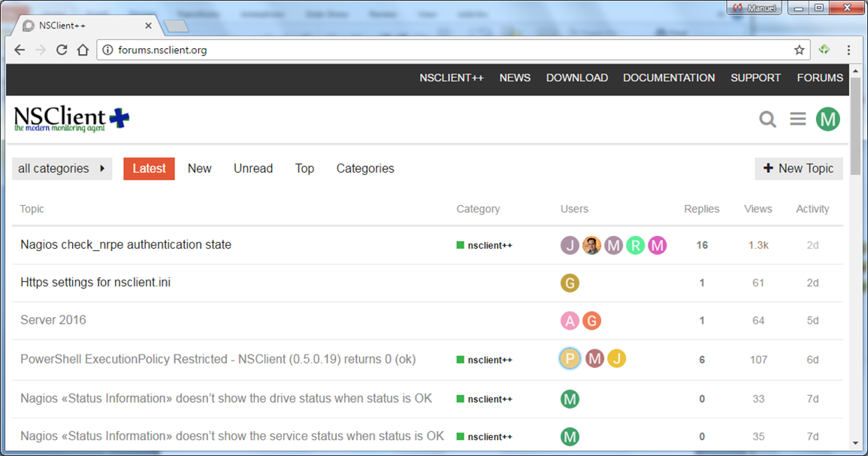Viewport: 868px width, 456px height.
Task: Close the NSClient++ browser tab
Action: click(x=148, y=26)
